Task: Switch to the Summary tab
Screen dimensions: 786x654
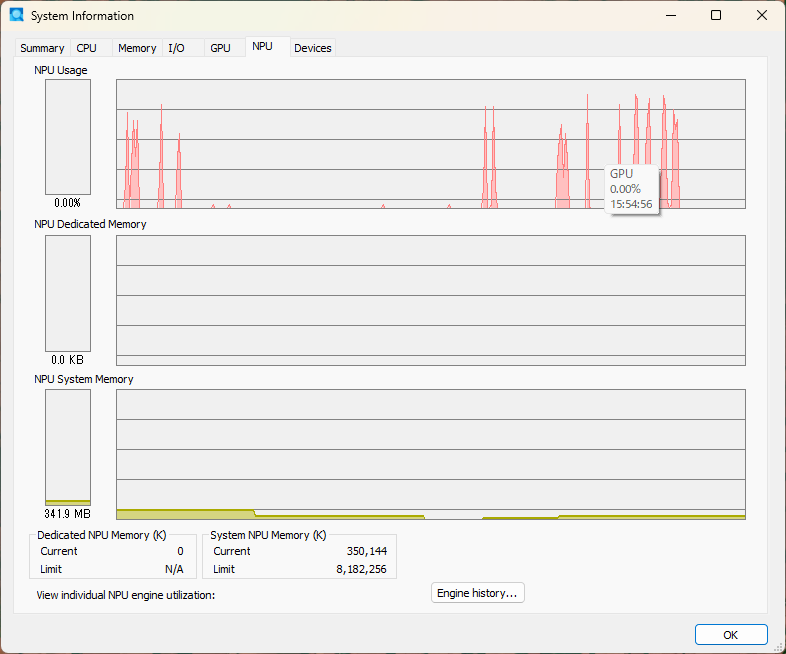Action: [x=42, y=48]
